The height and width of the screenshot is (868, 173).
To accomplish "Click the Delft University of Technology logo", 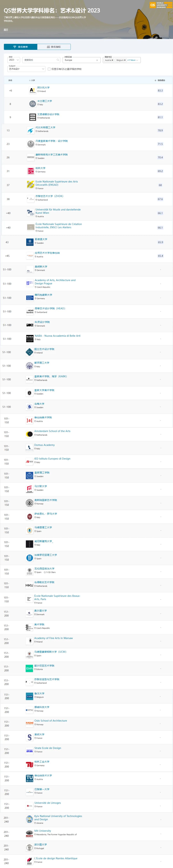I will pyautogui.click(x=30, y=130).
